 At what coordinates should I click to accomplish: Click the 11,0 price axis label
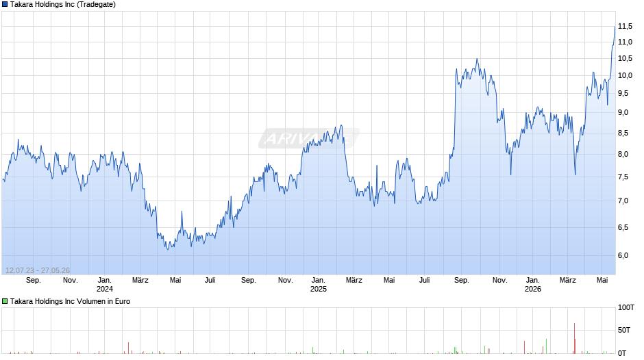(625, 42)
